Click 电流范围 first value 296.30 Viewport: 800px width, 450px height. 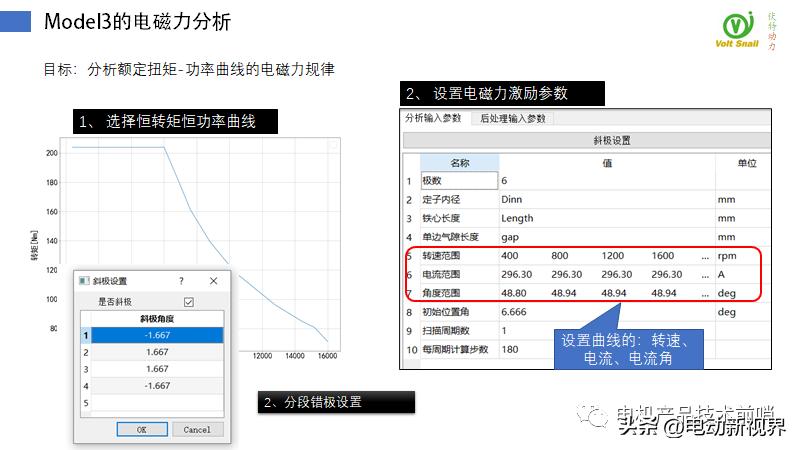pos(516,274)
